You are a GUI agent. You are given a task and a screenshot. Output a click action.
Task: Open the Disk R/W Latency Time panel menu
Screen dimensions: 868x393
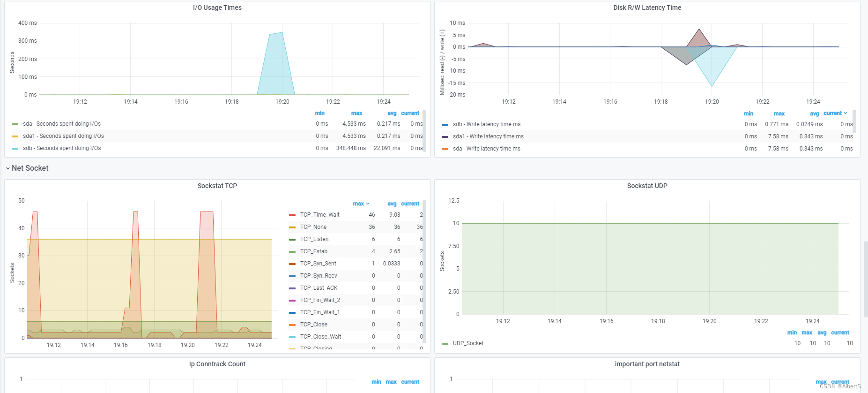(647, 8)
